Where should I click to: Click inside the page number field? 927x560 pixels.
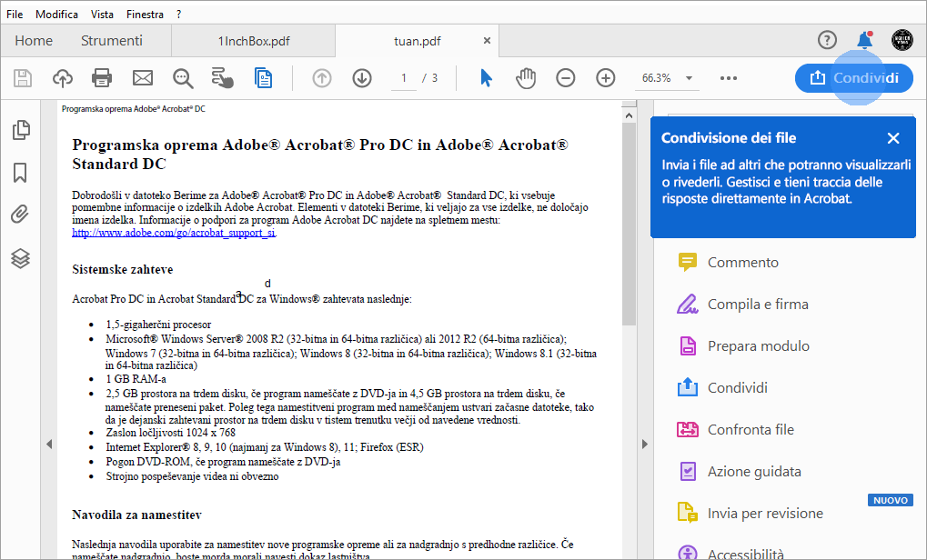(x=403, y=78)
